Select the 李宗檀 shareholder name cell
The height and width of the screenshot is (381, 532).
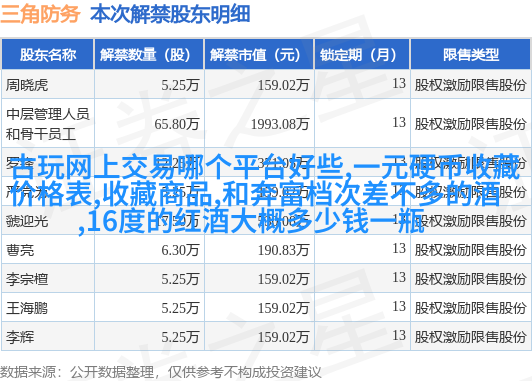pyautogui.click(x=48, y=279)
